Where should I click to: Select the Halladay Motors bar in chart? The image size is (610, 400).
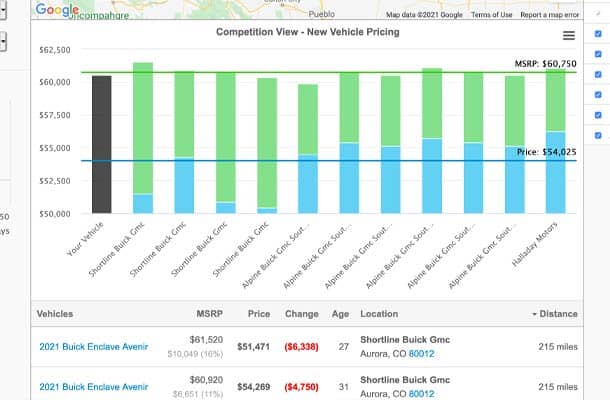pyautogui.click(x=555, y=141)
